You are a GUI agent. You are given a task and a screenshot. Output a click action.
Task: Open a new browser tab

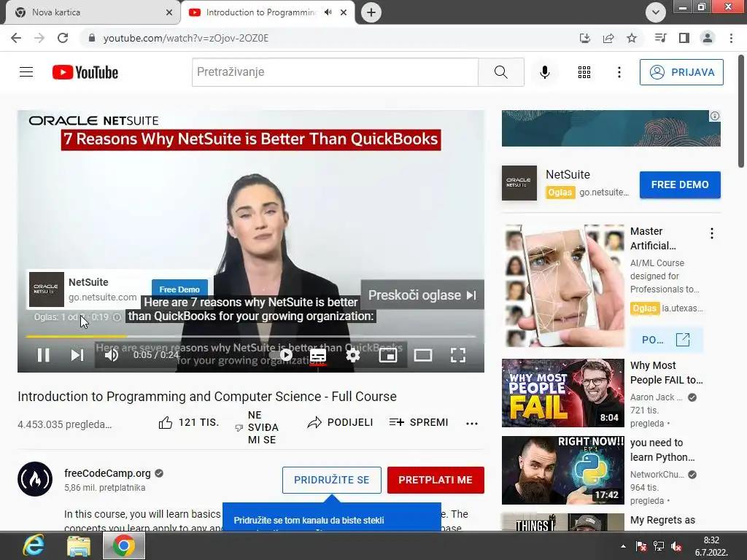371,12
